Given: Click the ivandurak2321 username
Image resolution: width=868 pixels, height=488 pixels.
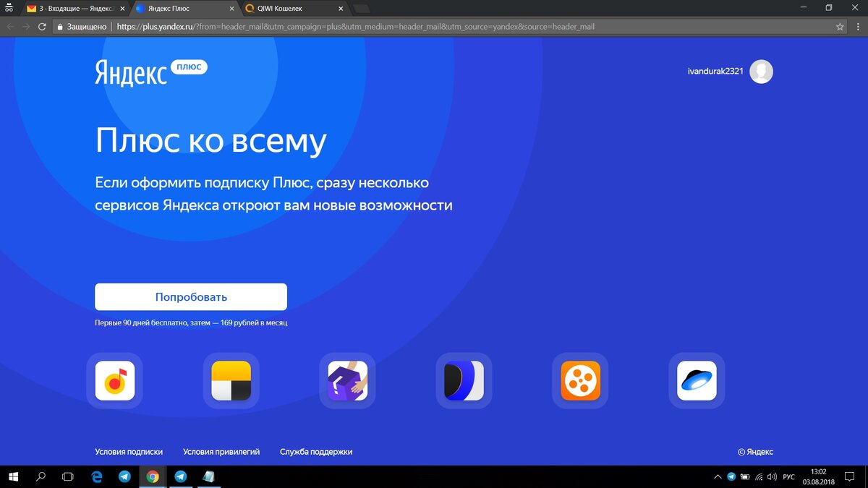Looking at the screenshot, I should point(715,72).
